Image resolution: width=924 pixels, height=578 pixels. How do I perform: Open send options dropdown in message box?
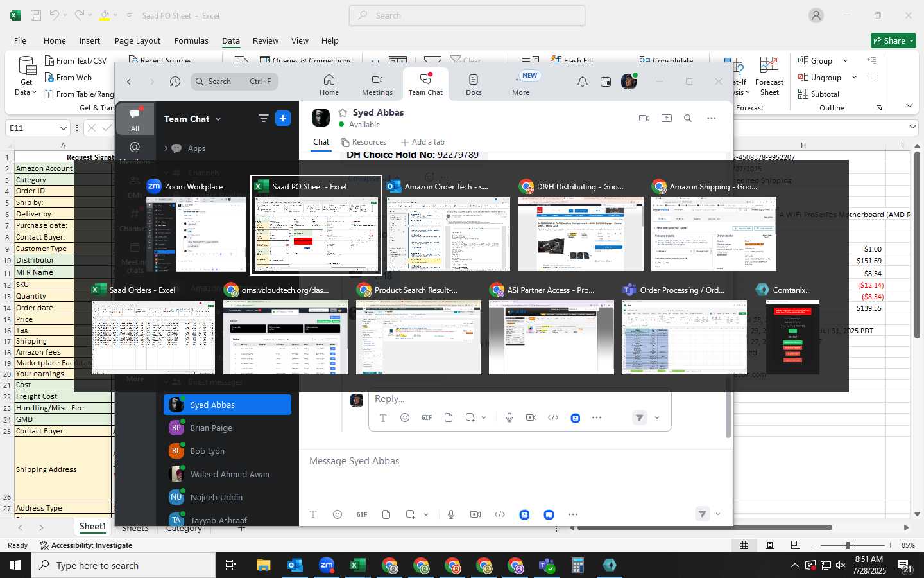point(718,514)
